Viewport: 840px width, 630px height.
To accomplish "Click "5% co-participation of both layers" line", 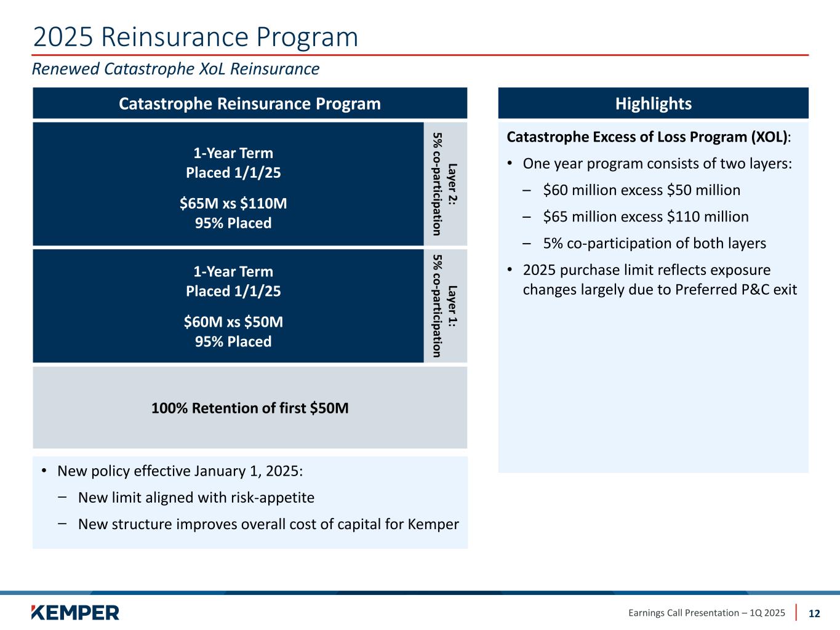I will (x=655, y=243).
